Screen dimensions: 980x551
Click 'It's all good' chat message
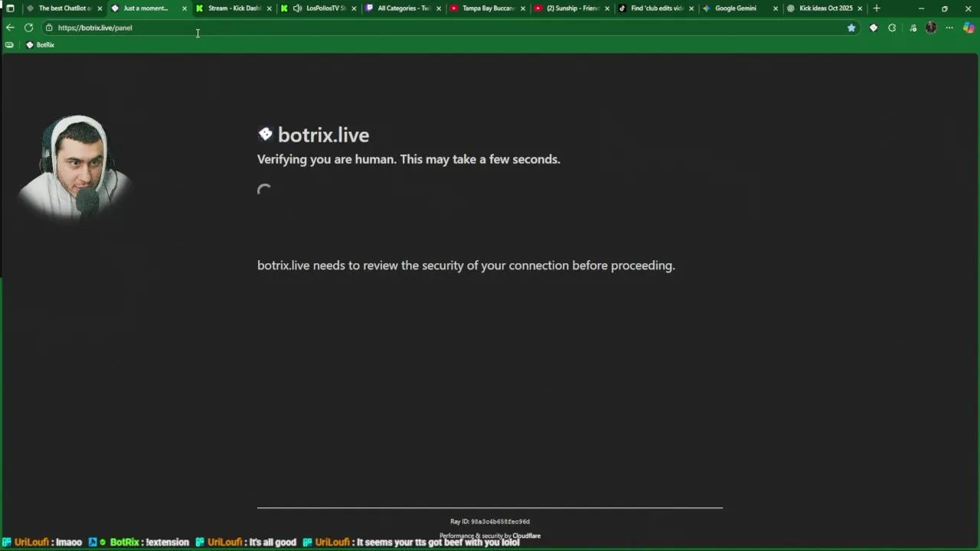tap(246, 542)
